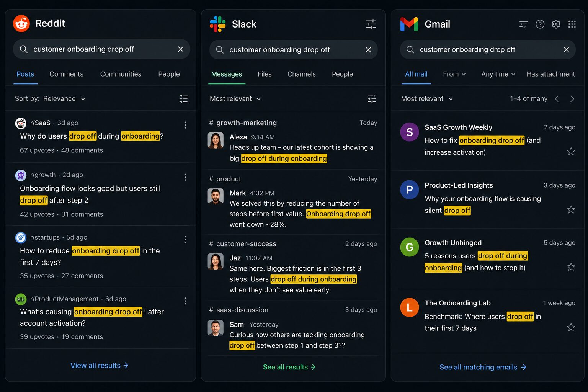The height and width of the screenshot is (392, 588).
Task: Open the #saas-discussion channel link
Action: 238,310
